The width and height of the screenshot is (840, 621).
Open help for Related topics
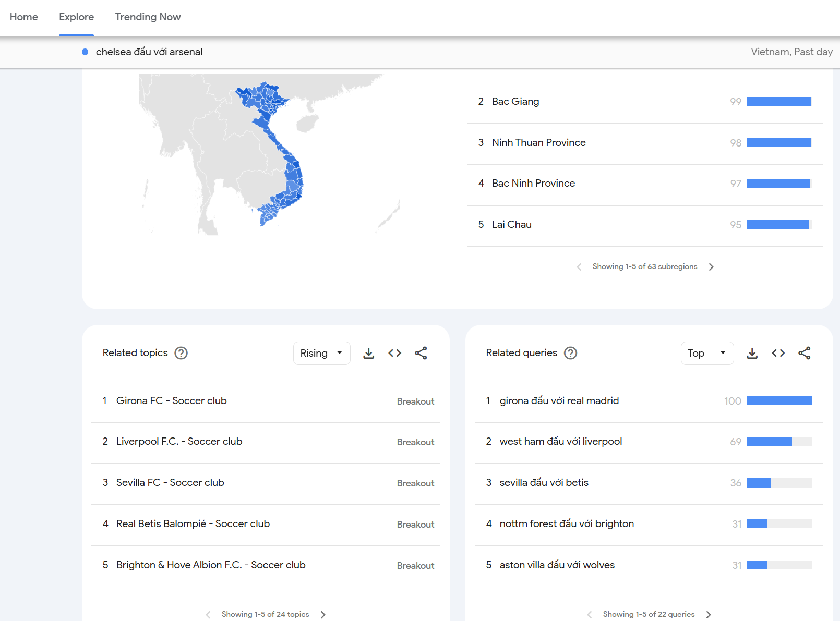coord(181,353)
